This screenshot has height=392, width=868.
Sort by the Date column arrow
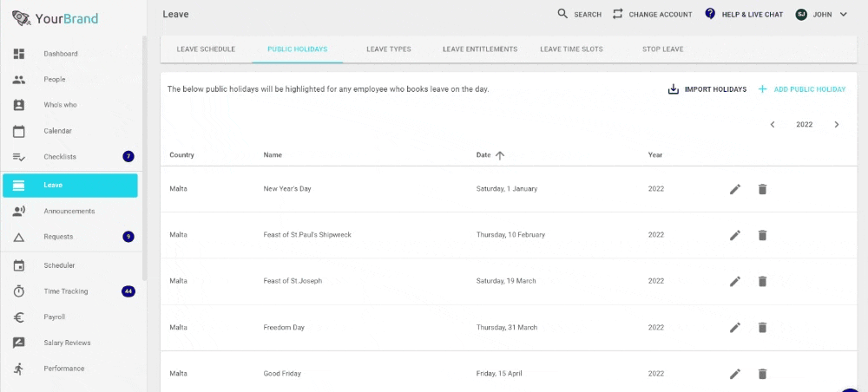click(x=500, y=155)
